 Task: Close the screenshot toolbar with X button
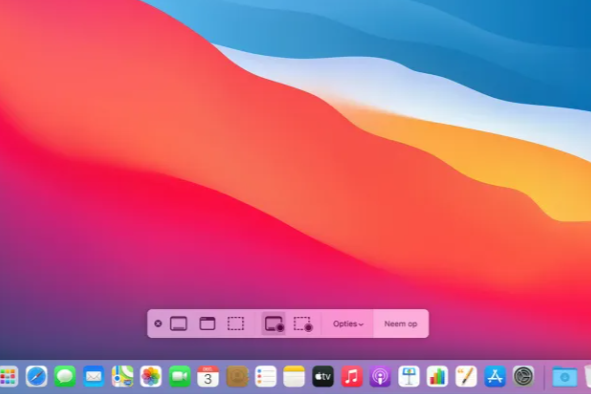(x=158, y=323)
